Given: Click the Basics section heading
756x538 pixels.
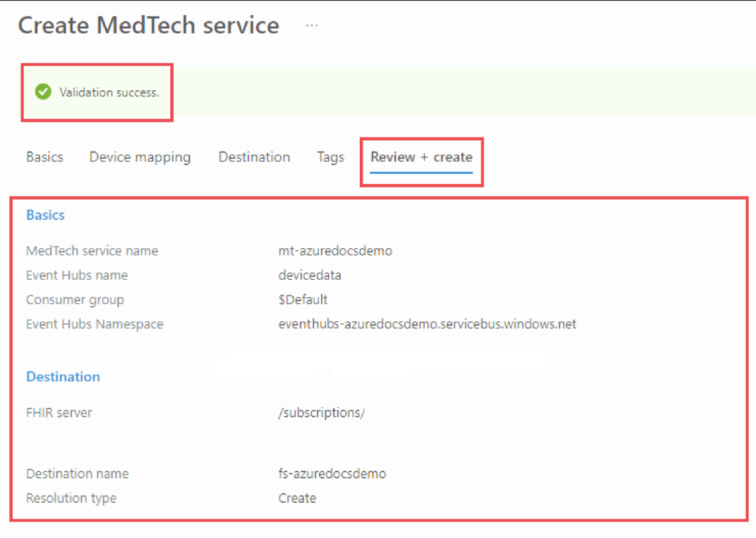Looking at the screenshot, I should coord(45,215).
